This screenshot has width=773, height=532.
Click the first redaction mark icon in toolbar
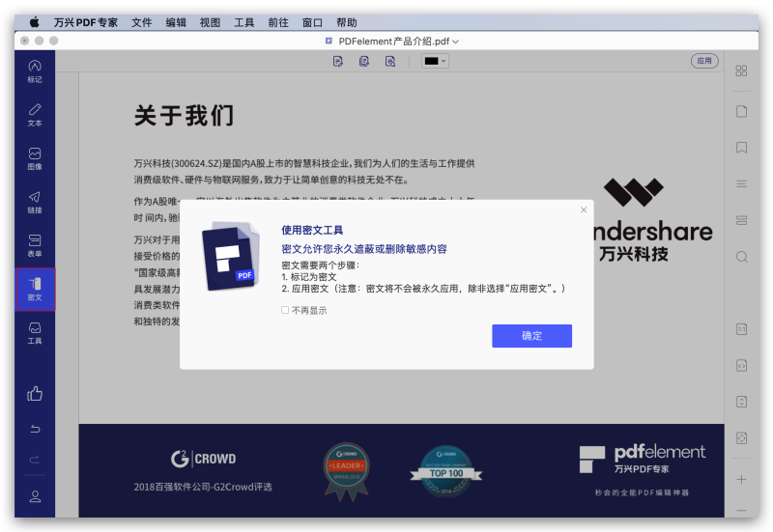[337, 61]
